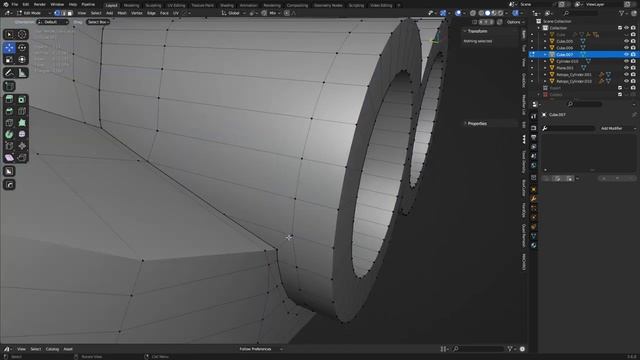Switch to the Modeling workspace tab

point(131,5)
